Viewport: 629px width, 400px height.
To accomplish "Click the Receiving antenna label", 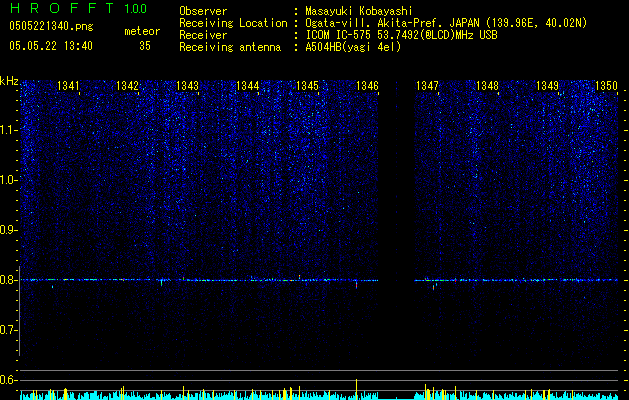I will [x=230, y=47].
